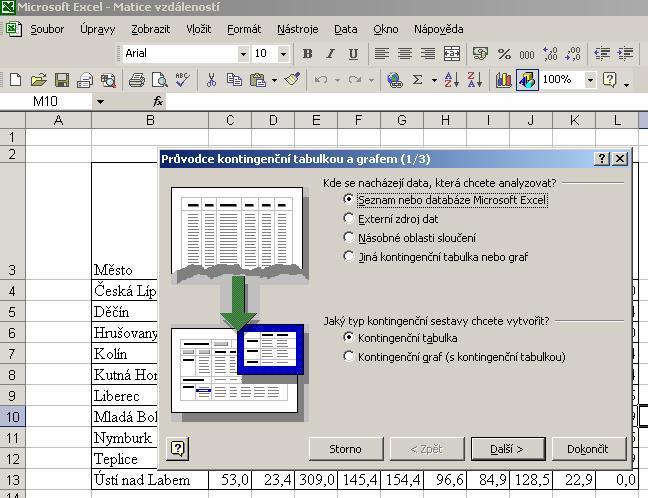Sort ascending A to Z
The width and height of the screenshot is (648, 498).
[x=452, y=80]
